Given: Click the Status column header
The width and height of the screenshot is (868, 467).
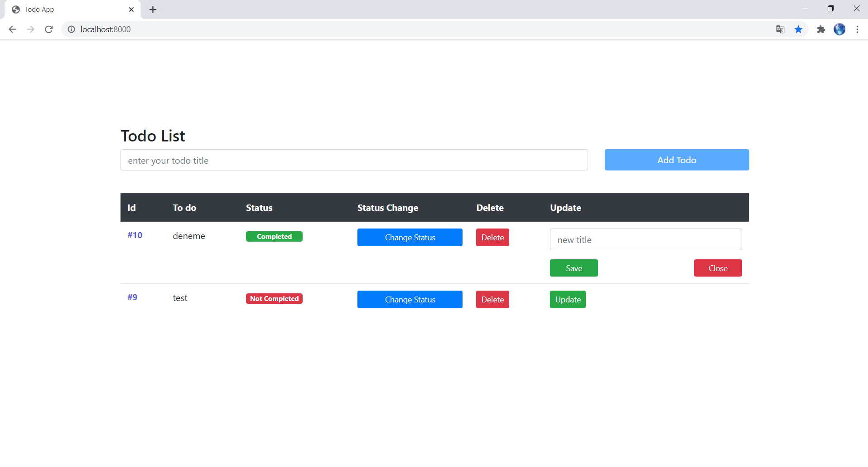Looking at the screenshot, I should tap(259, 208).
